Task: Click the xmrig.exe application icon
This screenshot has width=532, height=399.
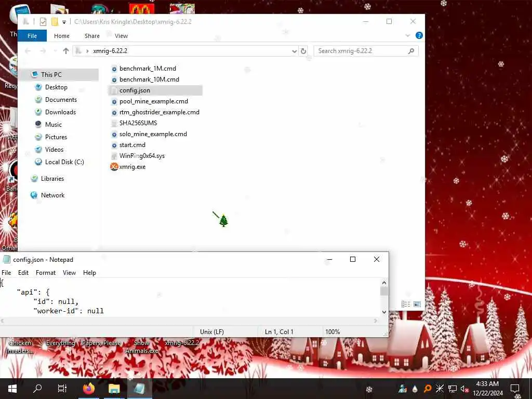Action: tap(114, 167)
